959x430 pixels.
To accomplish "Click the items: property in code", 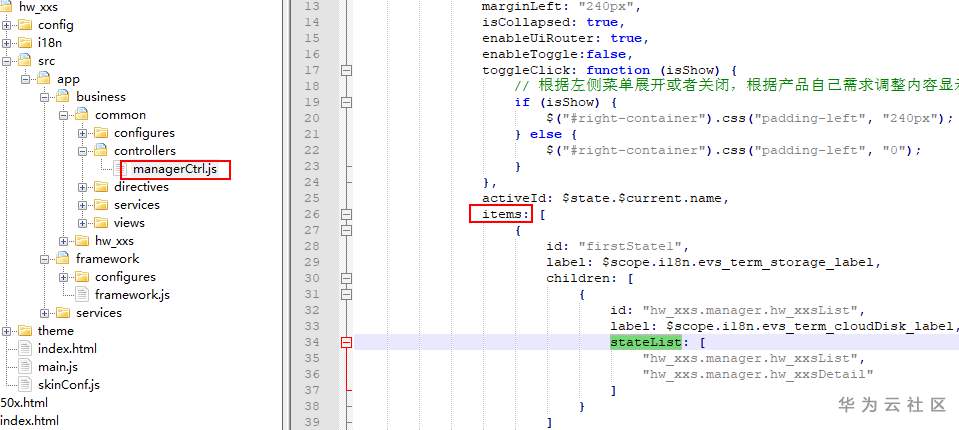I will click(x=507, y=215).
